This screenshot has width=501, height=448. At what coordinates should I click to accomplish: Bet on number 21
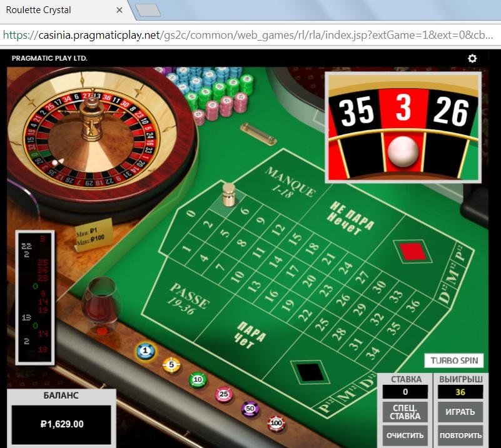click(x=329, y=257)
